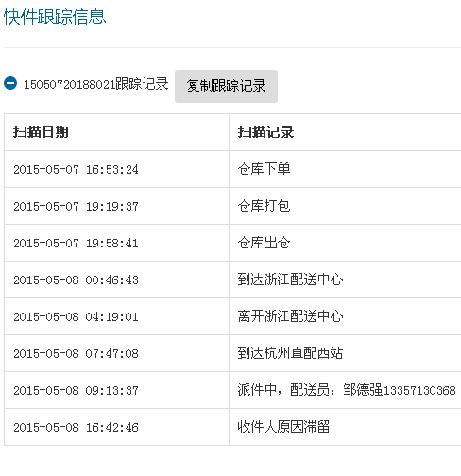Select tracking number 15050720188021跟踪记录 text
461x476 pixels.
pyautogui.click(x=96, y=84)
